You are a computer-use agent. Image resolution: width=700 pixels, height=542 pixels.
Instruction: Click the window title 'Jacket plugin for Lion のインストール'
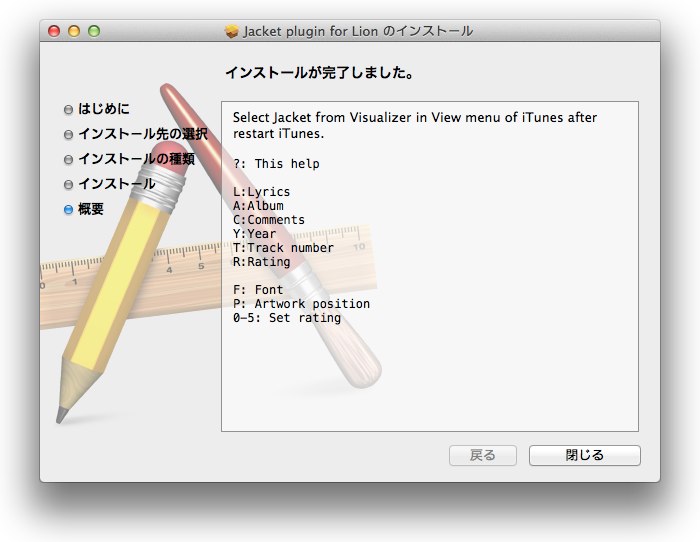pyautogui.click(x=358, y=31)
